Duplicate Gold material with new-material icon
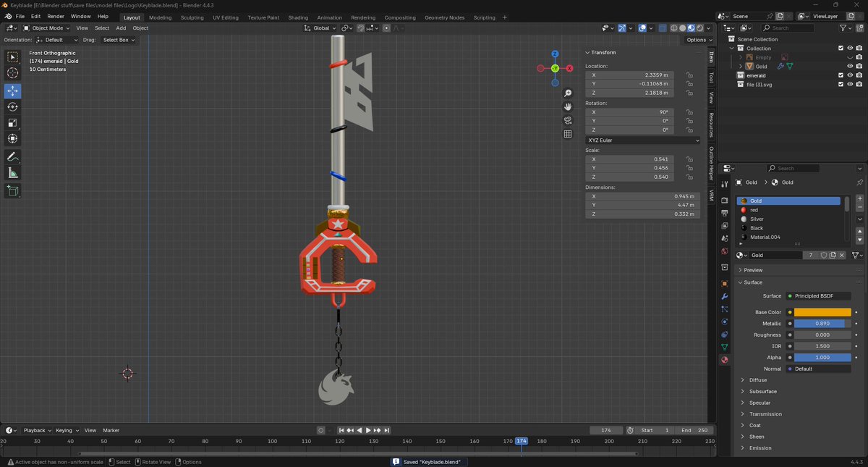Viewport: 868px width, 467px height. pyautogui.click(x=833, y=255)
